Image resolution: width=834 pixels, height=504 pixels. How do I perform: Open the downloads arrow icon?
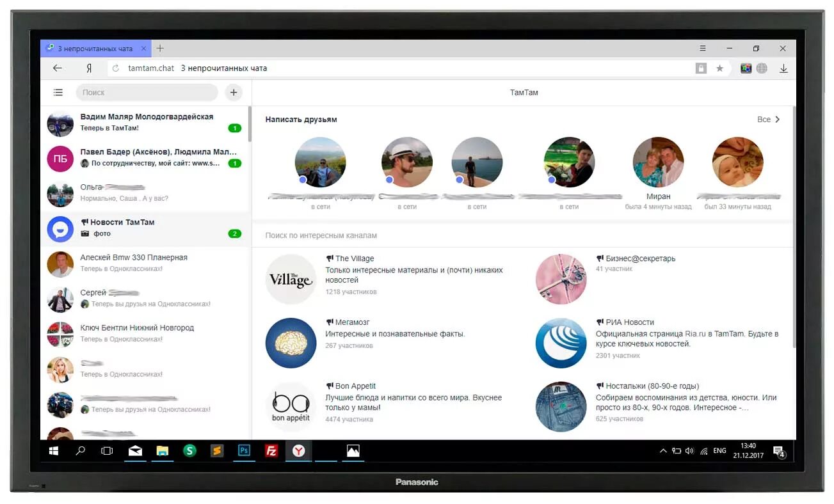point(783,68)
